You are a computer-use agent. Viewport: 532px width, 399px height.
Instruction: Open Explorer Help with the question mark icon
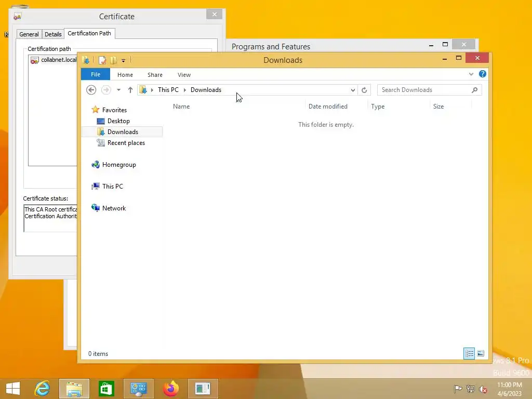pos(483,74)
